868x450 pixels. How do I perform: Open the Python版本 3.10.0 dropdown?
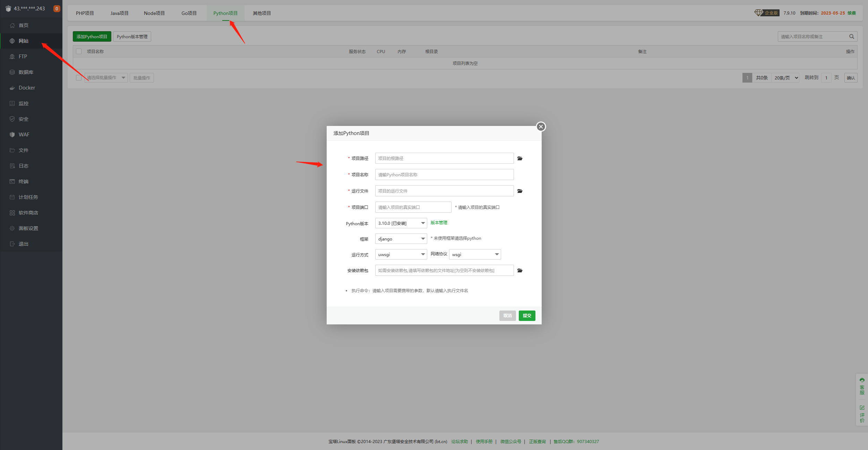401,223
